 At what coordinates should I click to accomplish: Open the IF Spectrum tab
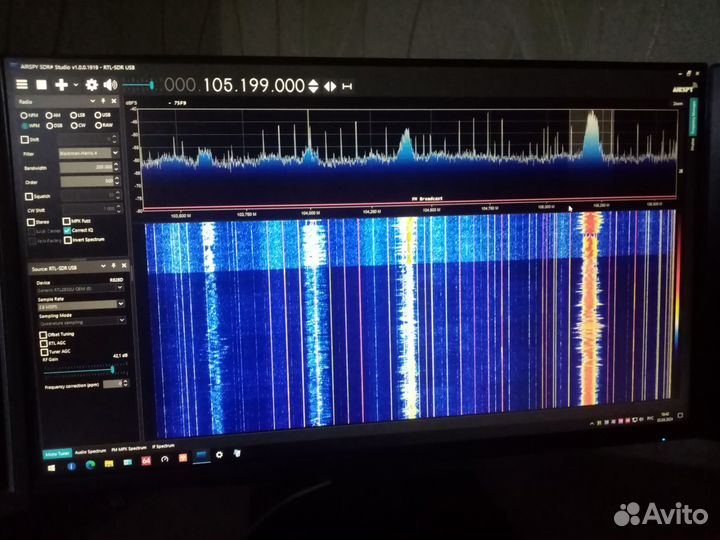[x=163, y=446]
